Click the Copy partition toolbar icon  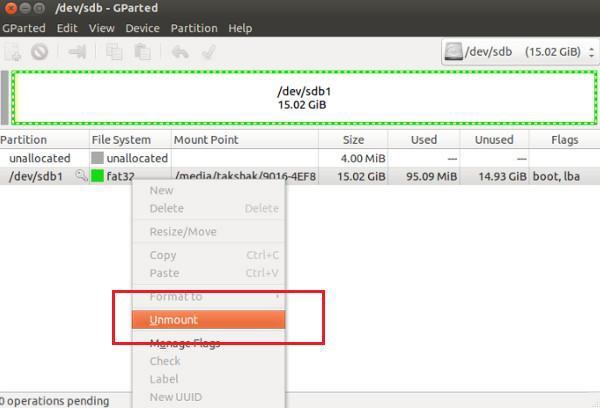(x=114, y=52)
